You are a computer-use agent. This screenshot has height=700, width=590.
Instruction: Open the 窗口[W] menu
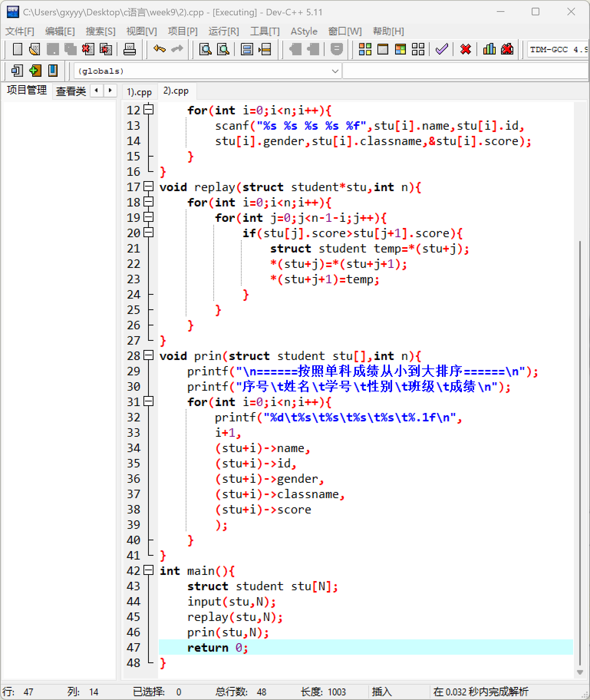[x=345, y=31]
